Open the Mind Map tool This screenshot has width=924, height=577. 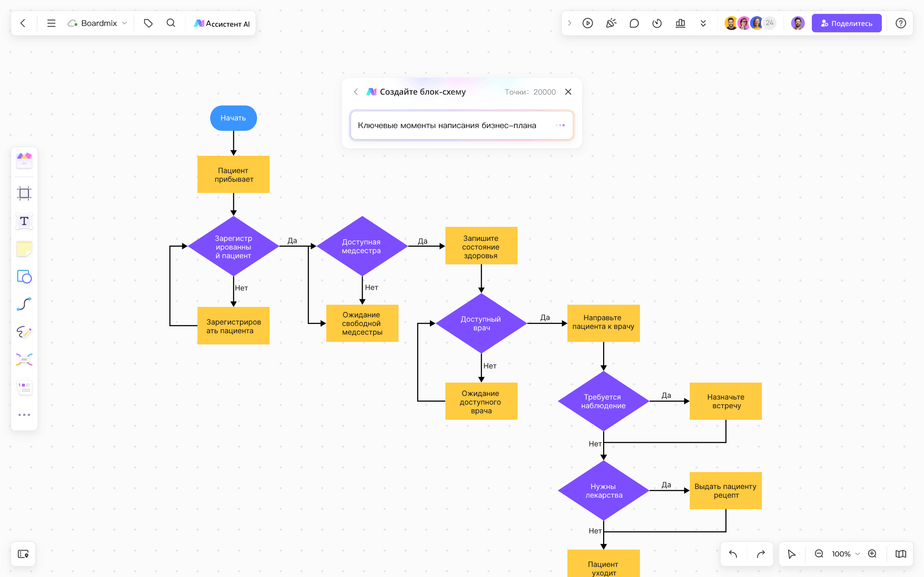(x=24, y=360)
